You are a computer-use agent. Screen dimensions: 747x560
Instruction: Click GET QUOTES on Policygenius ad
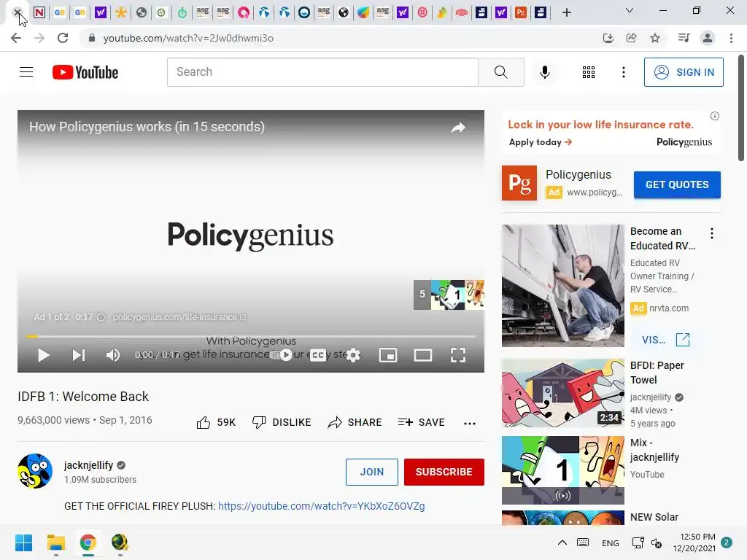tap(676, 184)
